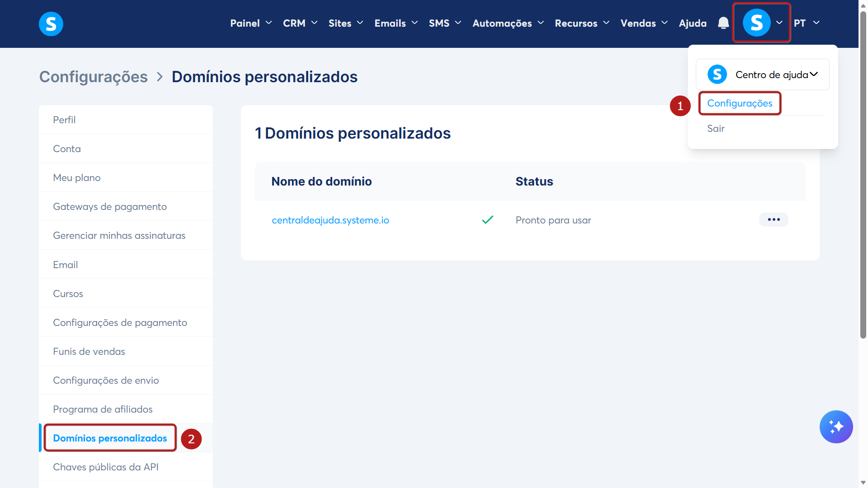The image size is (868, 488).
Task: Click the Systeme.io logo in header
Action: pos(51,23)
